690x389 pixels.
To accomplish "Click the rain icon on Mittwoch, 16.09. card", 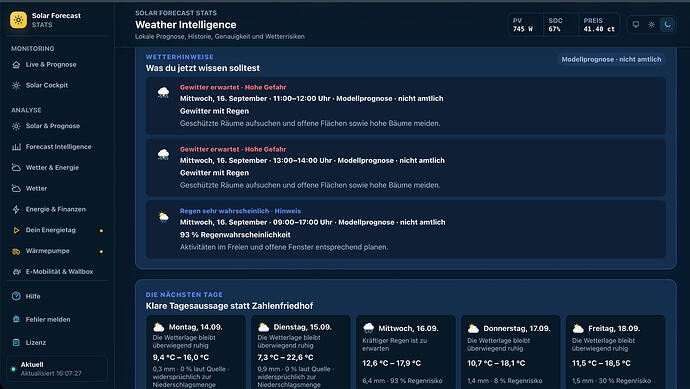I will pyautogui.click(x=368, y=328).
